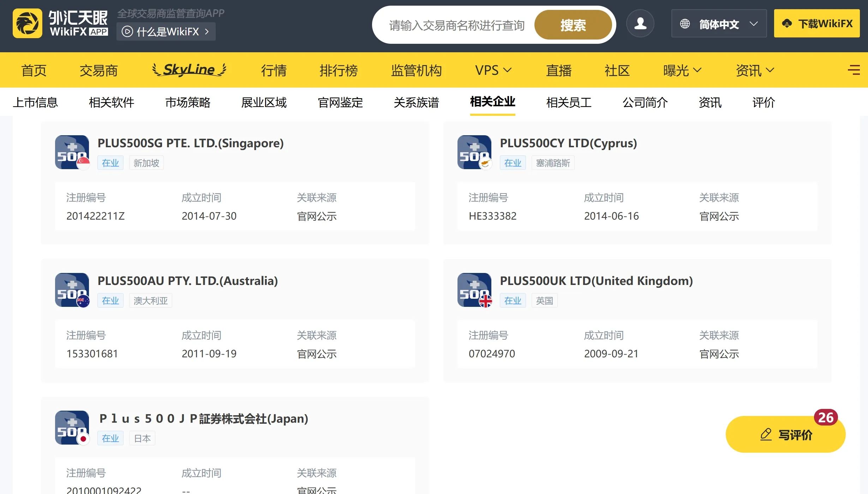This screenshot has height=494, width=868.
Task: Switch to the 关系族谱 tab
Action: click(417, 102)
